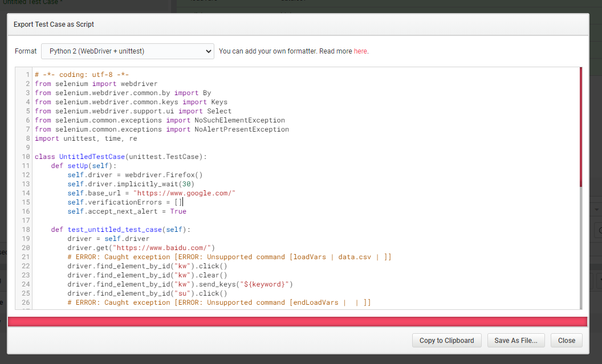
Task: Click the 'Export Test Case as Script' title
Action: pos(54,24)
